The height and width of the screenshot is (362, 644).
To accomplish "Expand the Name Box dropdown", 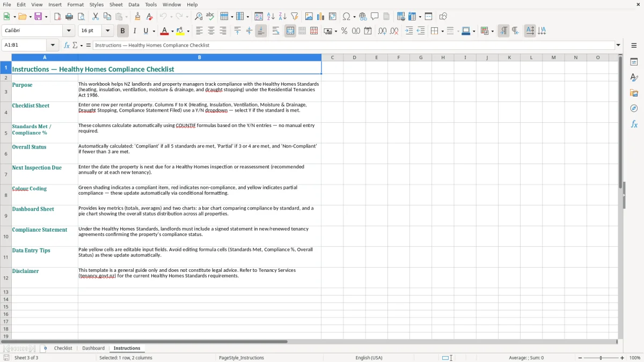I will 53,45.
